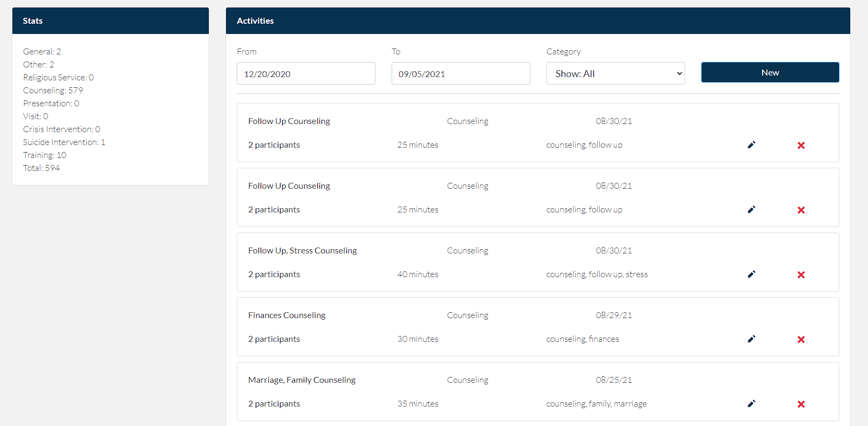Click the From date field
The width and height of the screenshot is (868, 426).
[306, 73]
